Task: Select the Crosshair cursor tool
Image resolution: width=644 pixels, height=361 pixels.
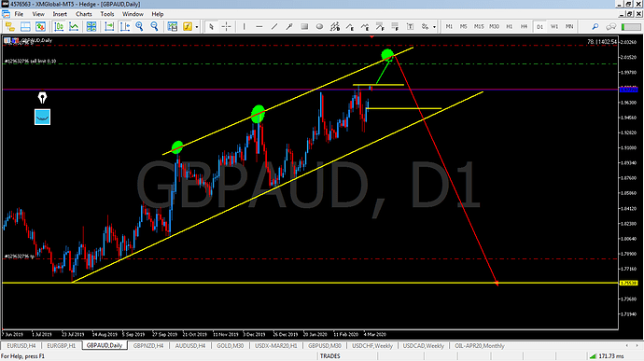Action: point(226,27)
